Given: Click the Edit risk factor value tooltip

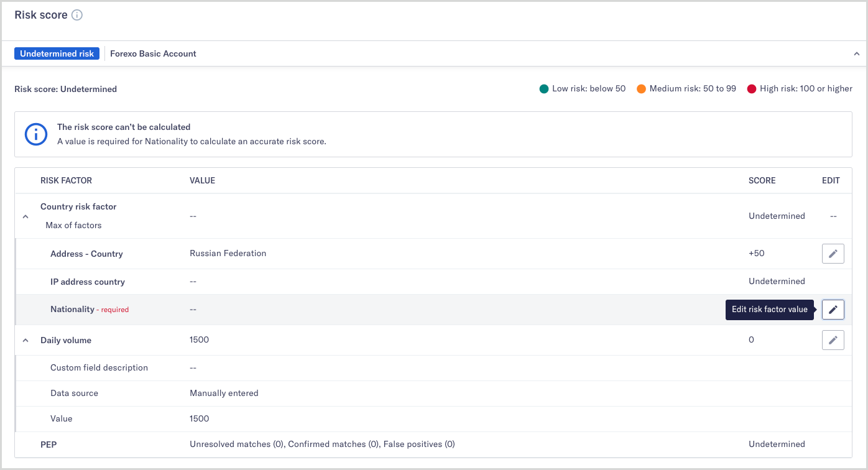Looking at the screenshot, I should (x=769, y=309).
